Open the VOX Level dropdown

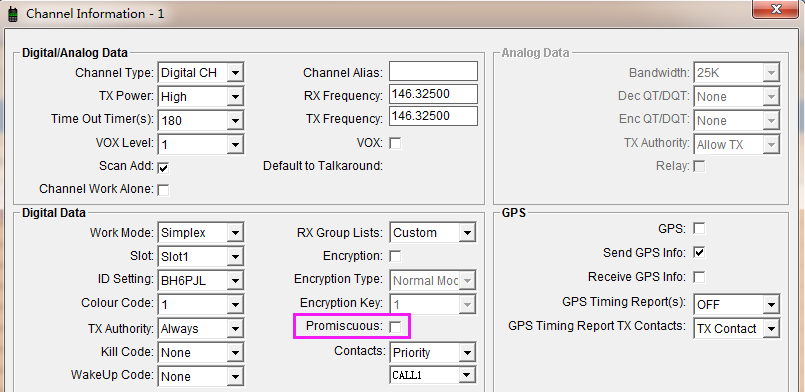pos(201,144)
